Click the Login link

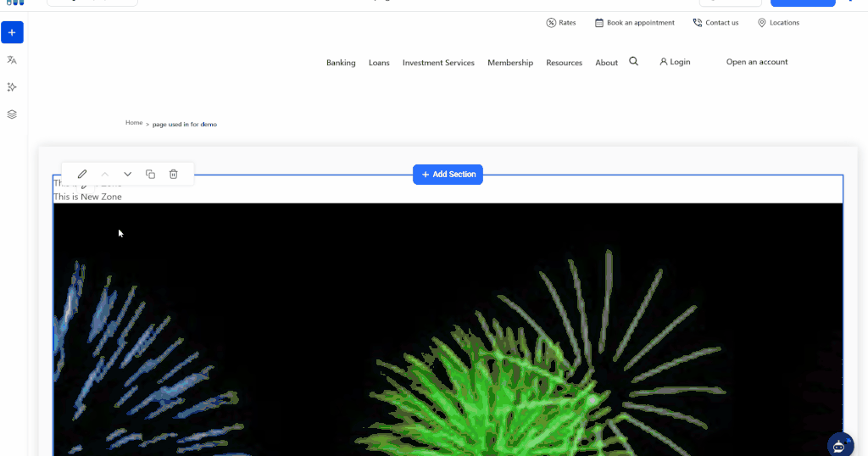coord(680,62)
